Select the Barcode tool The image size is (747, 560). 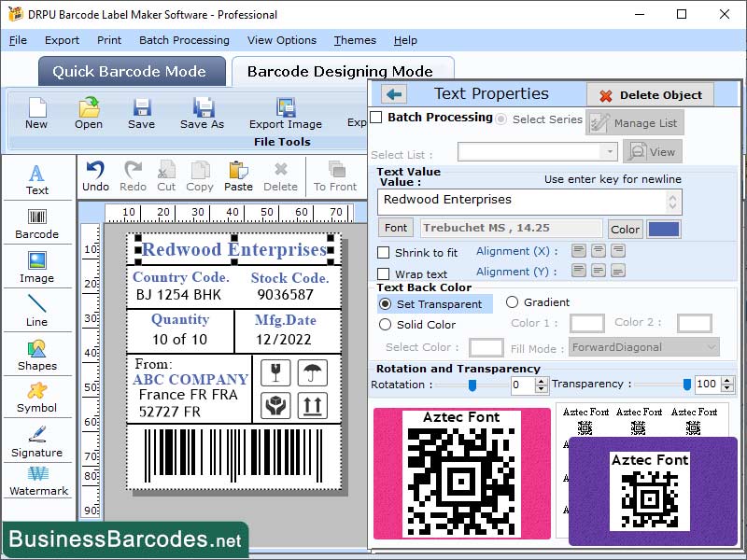tap(37, 224)
